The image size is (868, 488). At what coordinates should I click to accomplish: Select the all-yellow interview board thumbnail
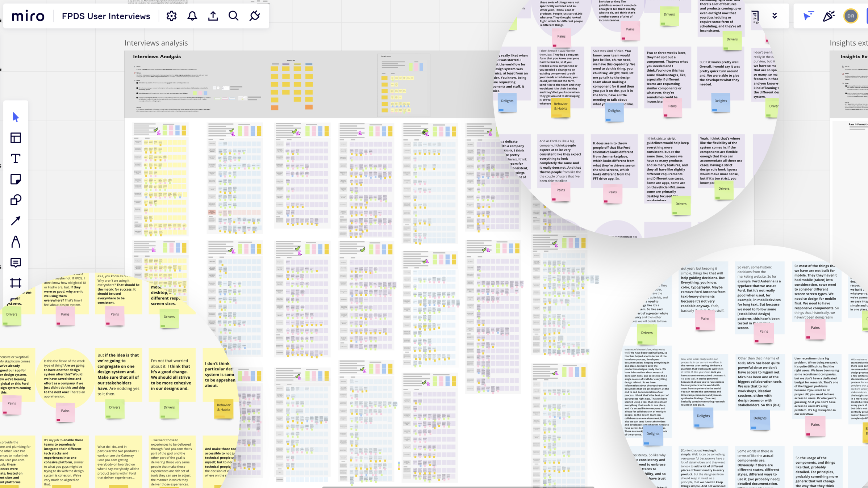tap(160, 180)
